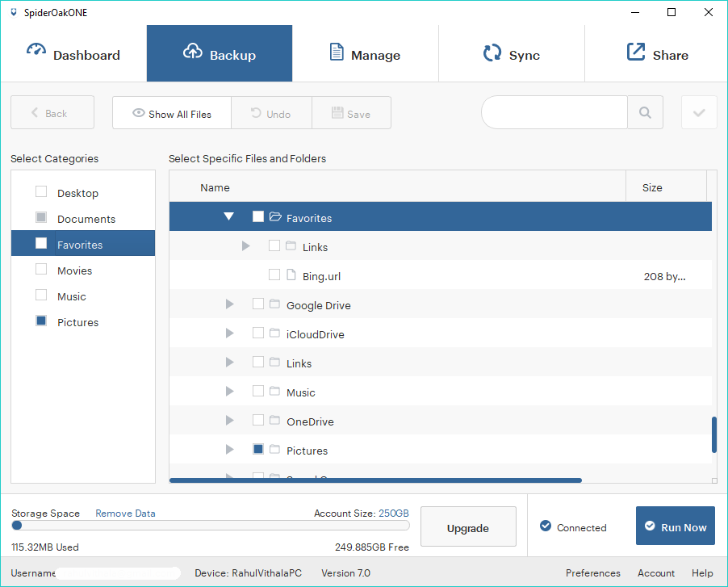
Task: Toggle the Documents category checkbox
Action: pyautogui.click(x=41, y=217)
